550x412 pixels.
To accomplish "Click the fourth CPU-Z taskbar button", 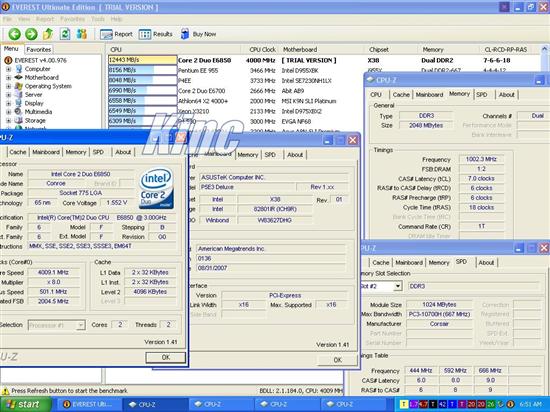I will click(x=353, y=404).
